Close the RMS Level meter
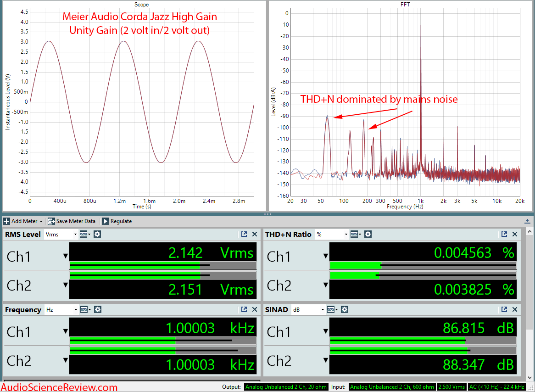 (x=255, y=234)
